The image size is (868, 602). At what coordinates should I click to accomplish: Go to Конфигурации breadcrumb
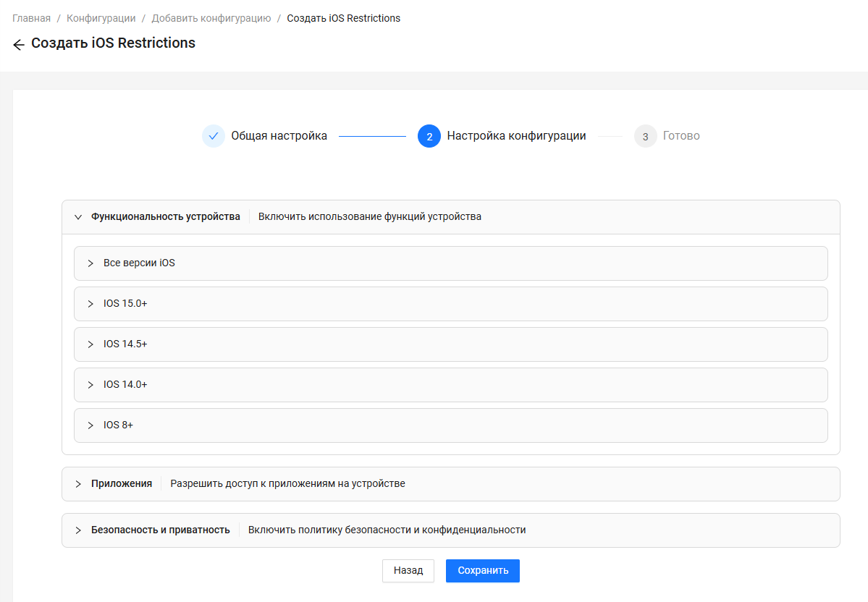click(x=101, y=18)
